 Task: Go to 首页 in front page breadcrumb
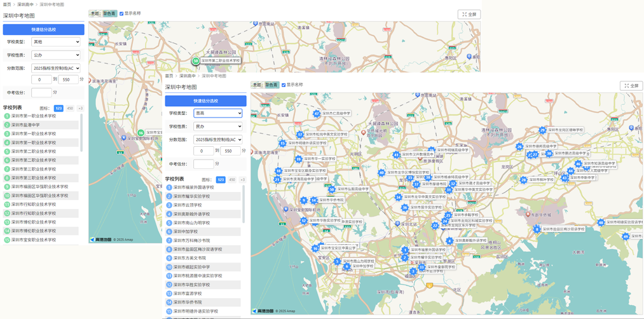pyautogui.click(x=169, y=76)
